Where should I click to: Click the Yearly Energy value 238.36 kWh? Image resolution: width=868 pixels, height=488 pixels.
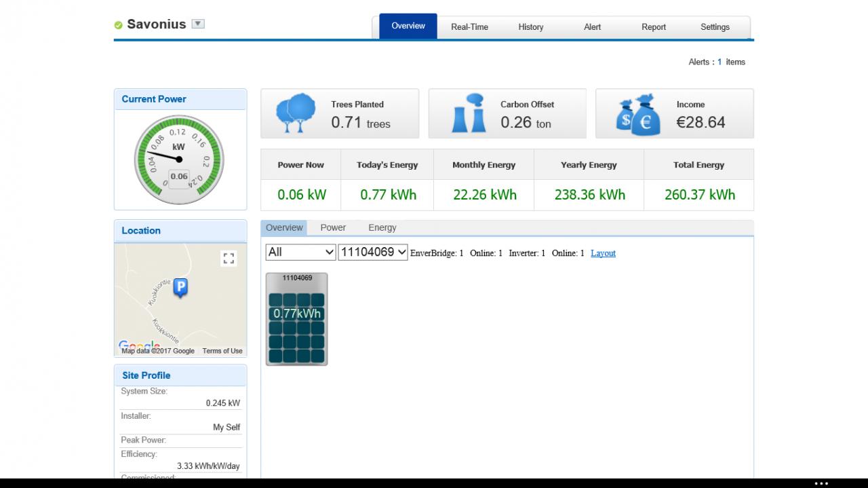point(590,195)
